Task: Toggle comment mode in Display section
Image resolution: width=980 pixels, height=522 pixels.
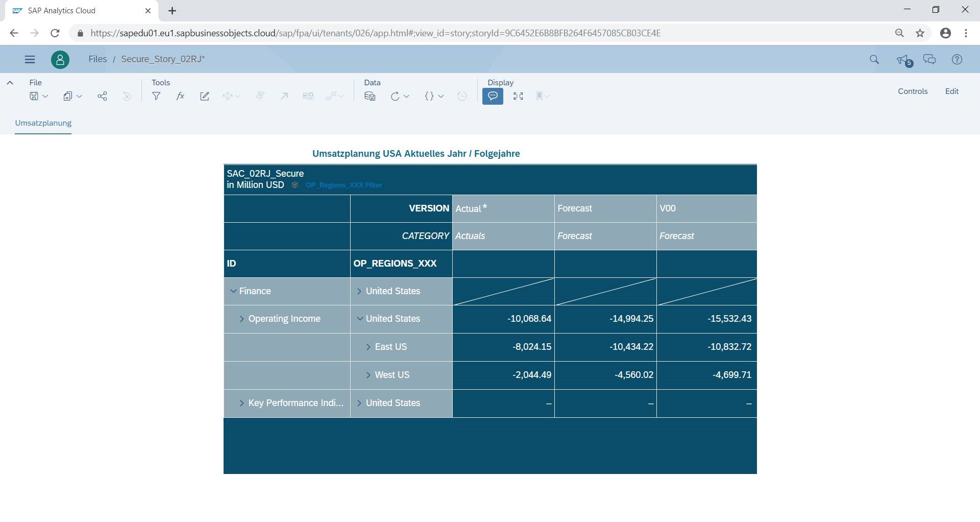Action: (x=493, y=96)
